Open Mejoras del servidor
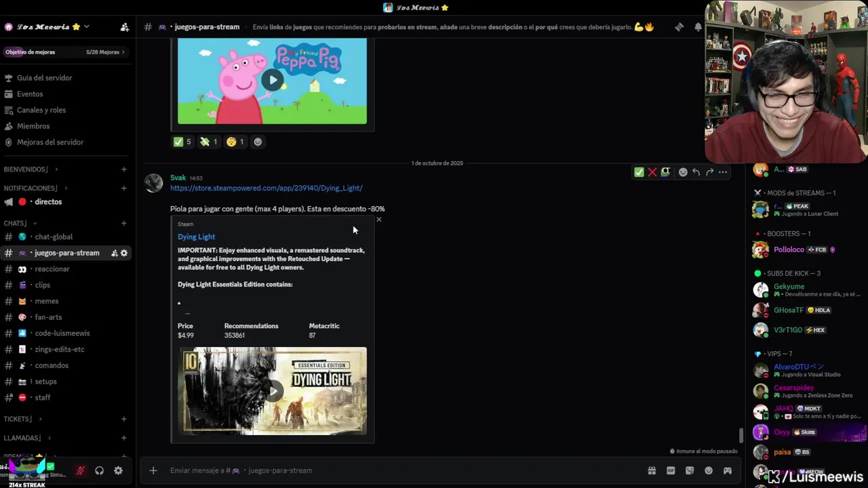868x488 pixels. click(66, 142)
